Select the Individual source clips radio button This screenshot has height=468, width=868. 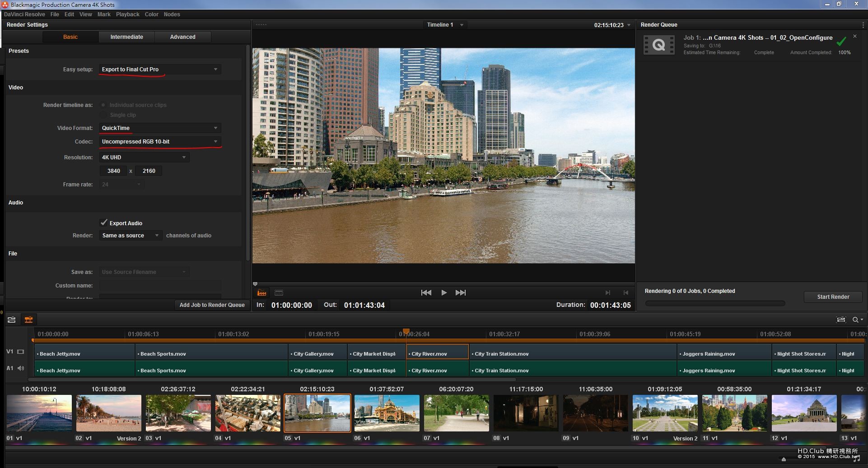[103, 105]
